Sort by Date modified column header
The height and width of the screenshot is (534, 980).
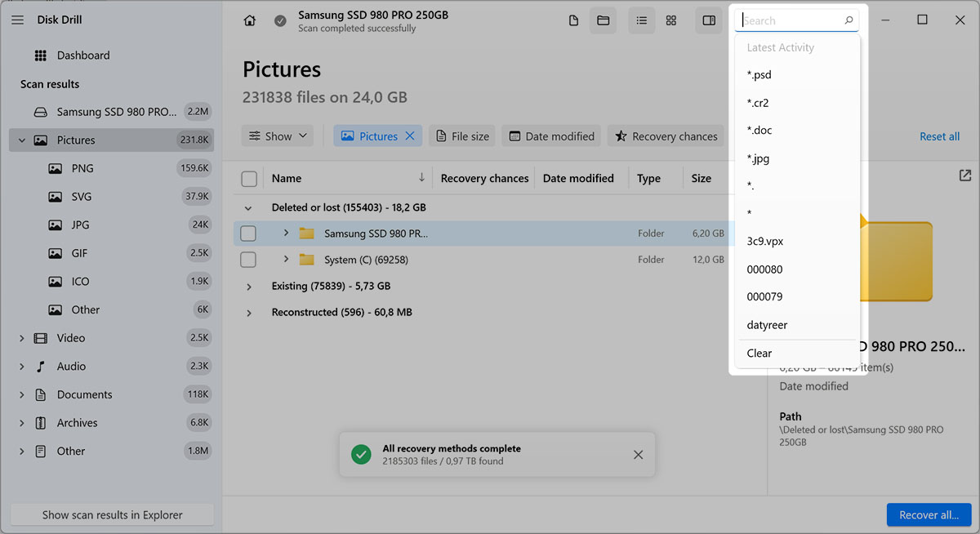(x=578, y=178)
